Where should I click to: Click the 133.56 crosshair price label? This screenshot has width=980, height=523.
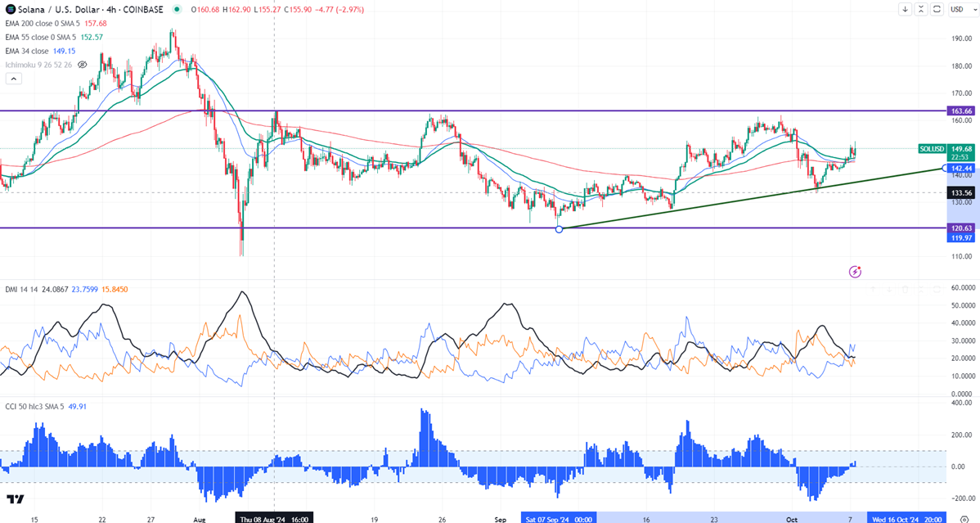coord(961,192)
